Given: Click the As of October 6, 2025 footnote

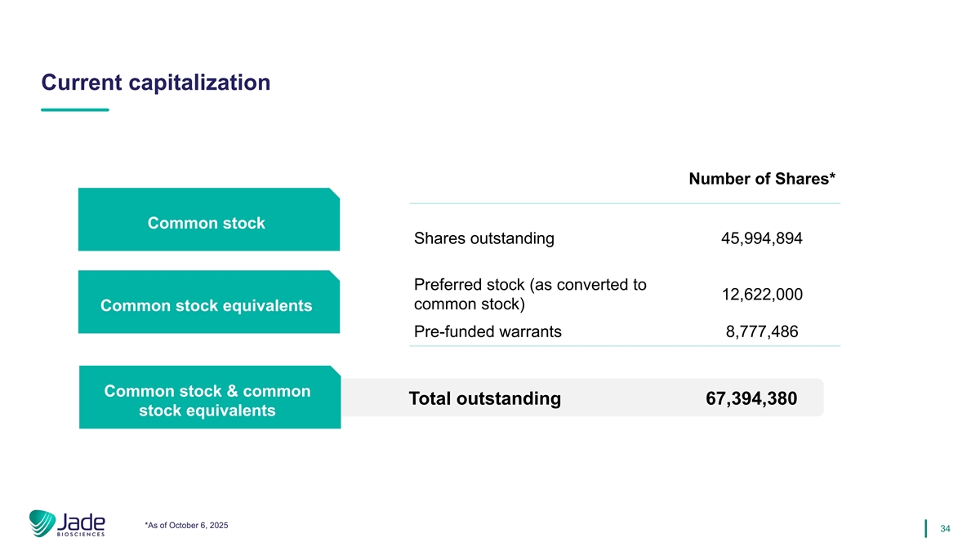Looking at the screenshot, I should pos(185,525).
